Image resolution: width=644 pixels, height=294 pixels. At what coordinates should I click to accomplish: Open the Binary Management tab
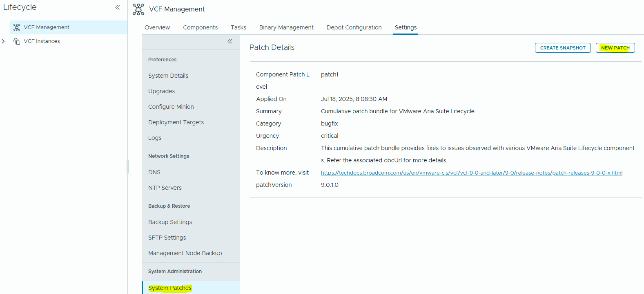(x=286, y=27)
